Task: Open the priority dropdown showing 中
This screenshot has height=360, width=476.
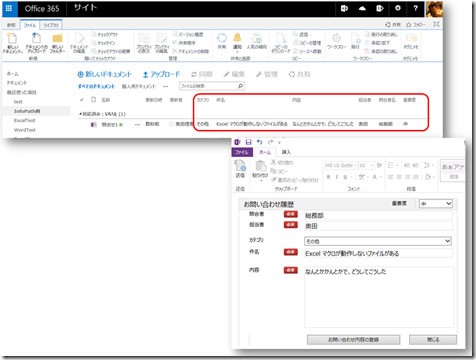Action: click(435, 203)
